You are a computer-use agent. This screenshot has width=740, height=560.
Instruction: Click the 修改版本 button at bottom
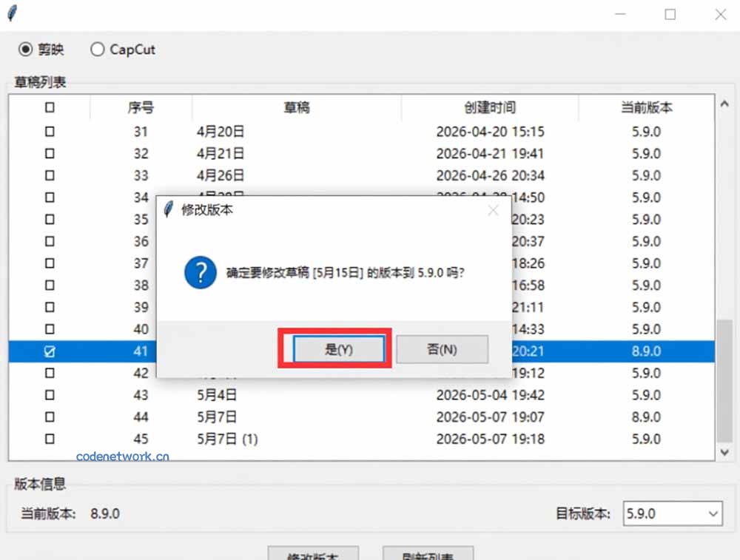click(313, 553)
